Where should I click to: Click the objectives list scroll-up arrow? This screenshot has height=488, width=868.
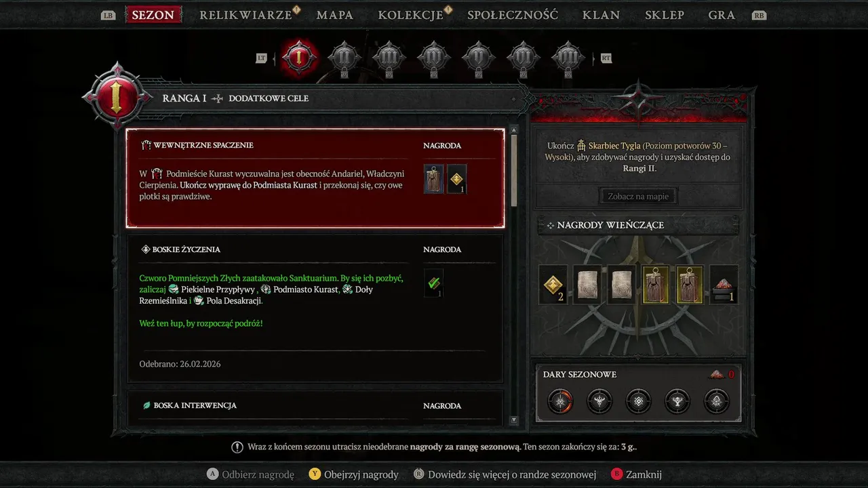(513, 130)
